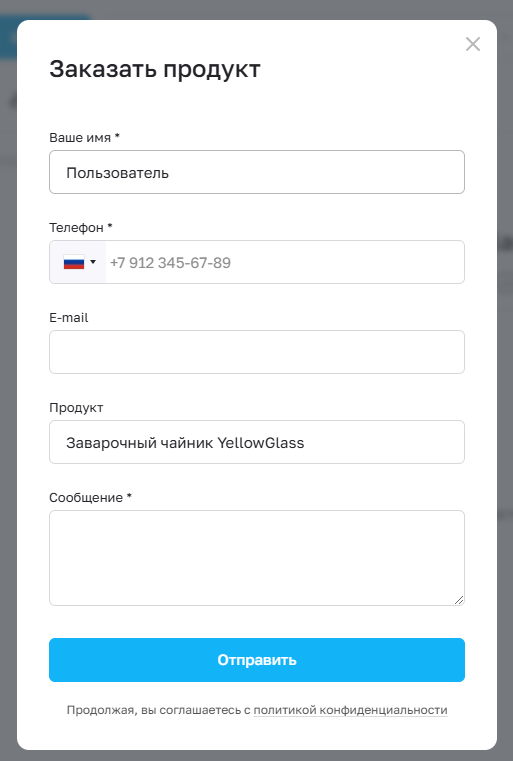Click the Ваше имя label
513x761 pixels.
point(80,138)
